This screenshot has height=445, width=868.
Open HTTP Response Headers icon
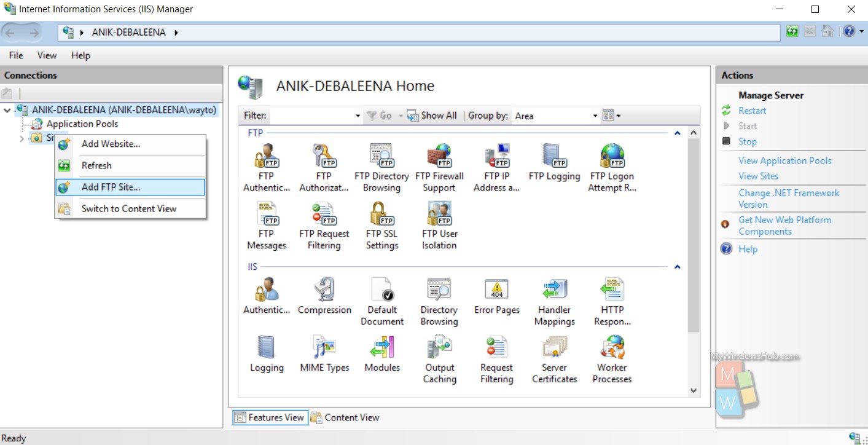(x=612, y=289)
